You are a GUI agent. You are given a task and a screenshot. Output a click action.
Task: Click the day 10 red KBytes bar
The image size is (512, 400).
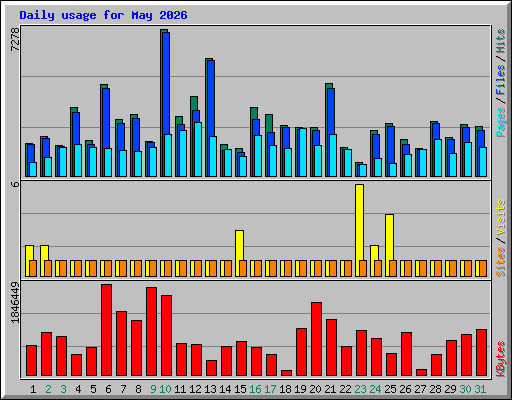click(166, 335)
